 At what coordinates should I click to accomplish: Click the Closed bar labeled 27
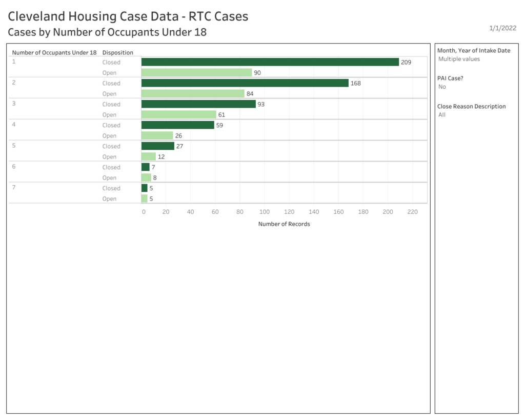tap(157, 146)
